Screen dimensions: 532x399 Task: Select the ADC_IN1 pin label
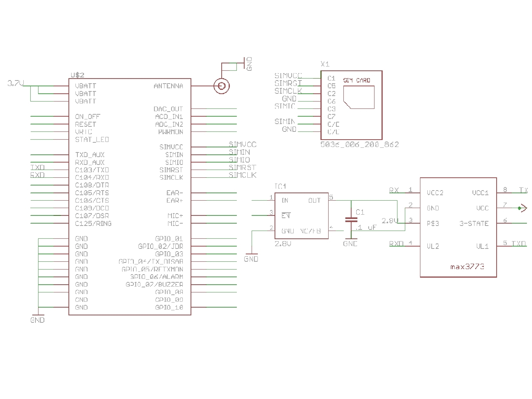click(169, 117)
